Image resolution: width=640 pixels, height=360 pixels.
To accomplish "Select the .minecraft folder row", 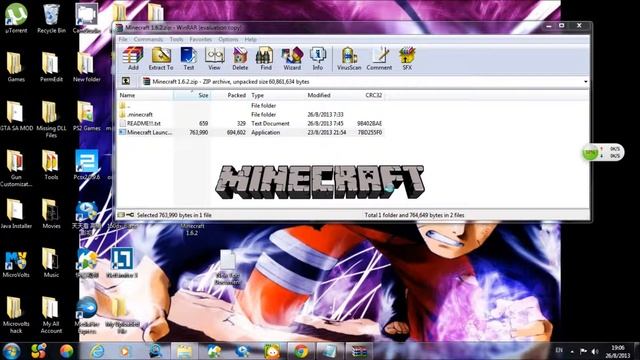I will 251,114.
